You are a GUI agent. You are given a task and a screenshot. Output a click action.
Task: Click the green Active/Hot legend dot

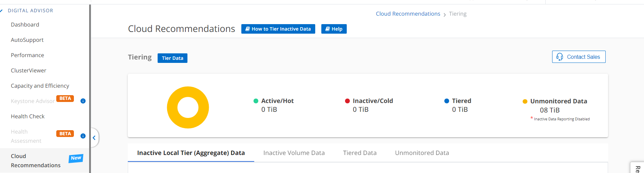256,101
